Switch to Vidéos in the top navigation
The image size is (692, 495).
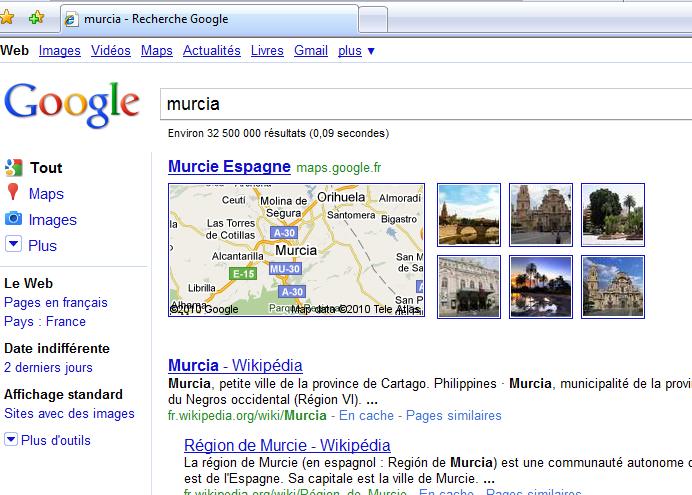(x=110, y=51)
